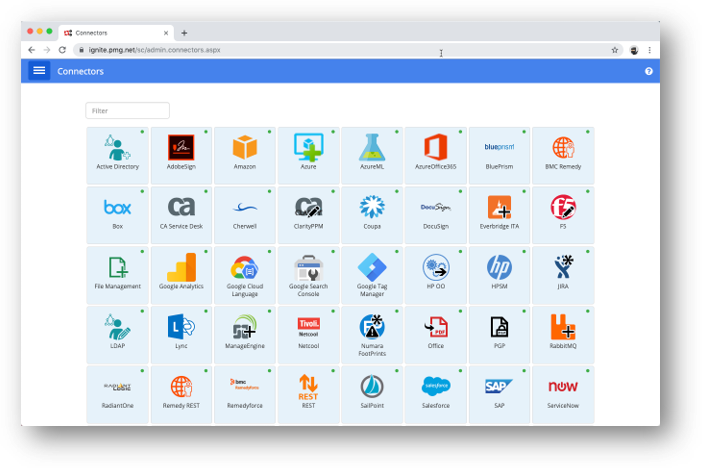Open the BMC Remedy connector
The width and height of the screenshot is (702, 468).
pos(563,155)
